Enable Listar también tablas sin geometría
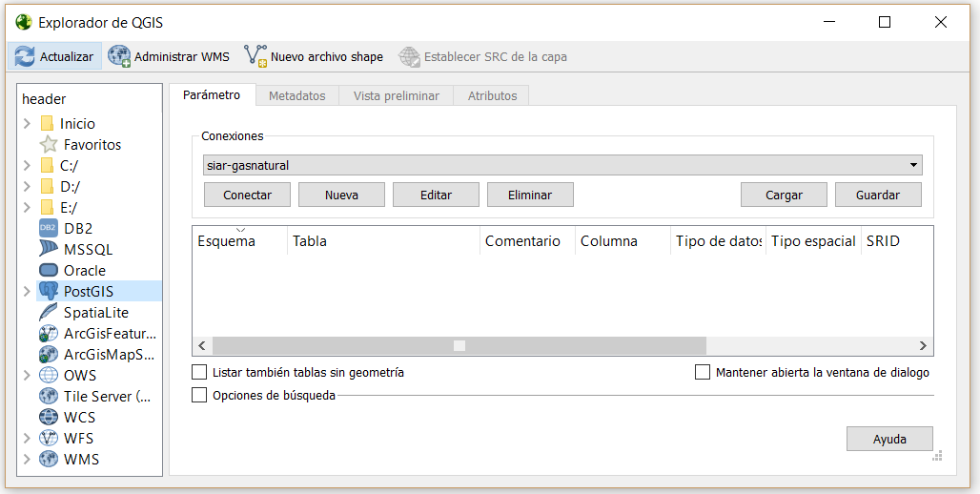 pyautogui.click(x=199, y=373)
